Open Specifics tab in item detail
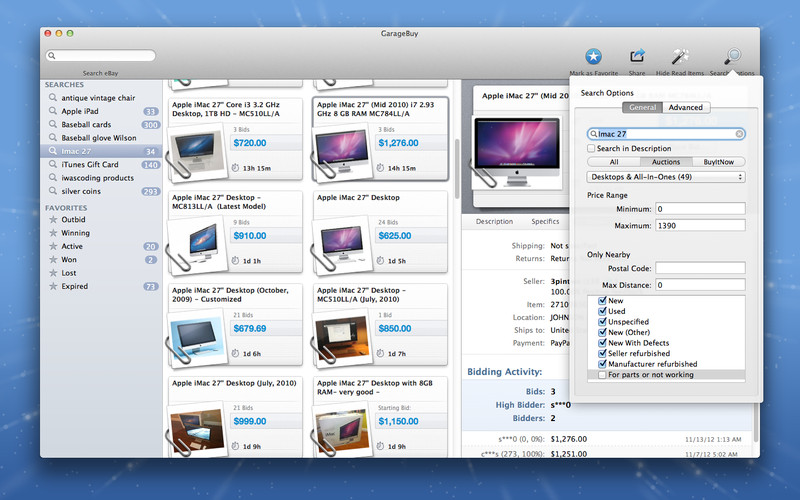 tap(545, 221)
